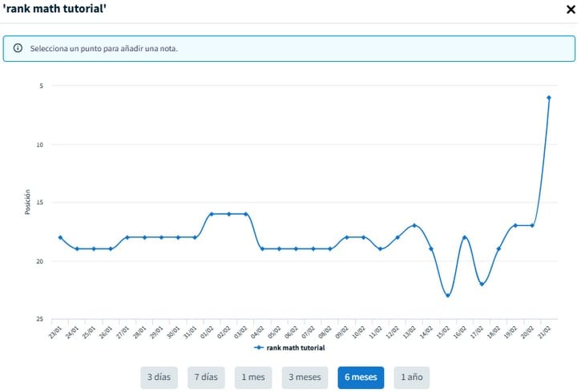This screenshot has width=581, height=392.
Task: Choose the '1 mes' time period
Action: 252,377
